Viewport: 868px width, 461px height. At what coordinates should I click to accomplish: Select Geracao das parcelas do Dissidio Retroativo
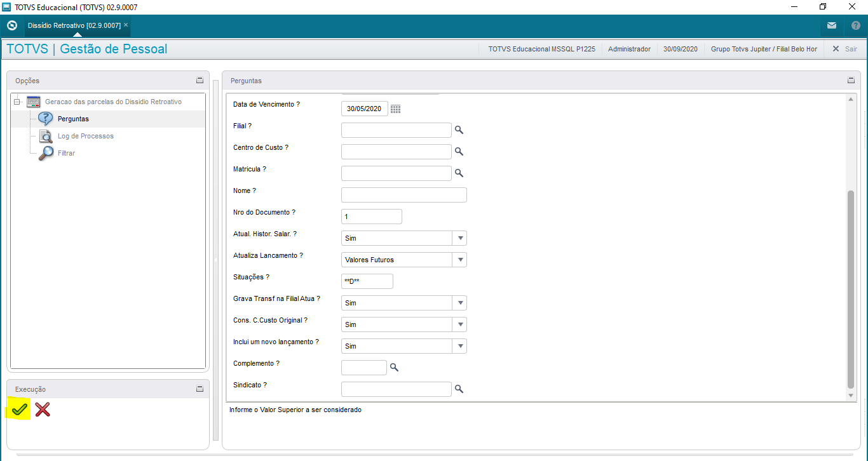[113, 102]
